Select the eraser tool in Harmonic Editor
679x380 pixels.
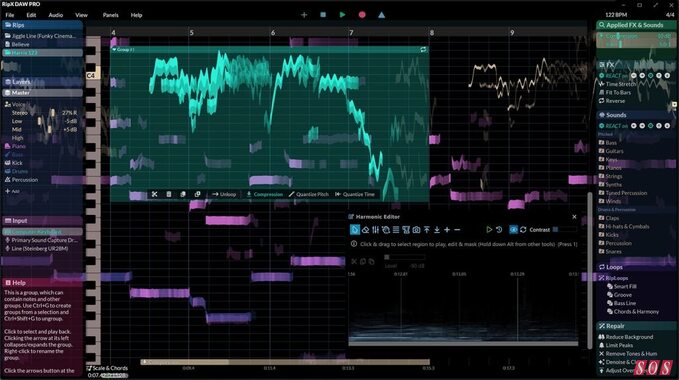coord(365,230)
